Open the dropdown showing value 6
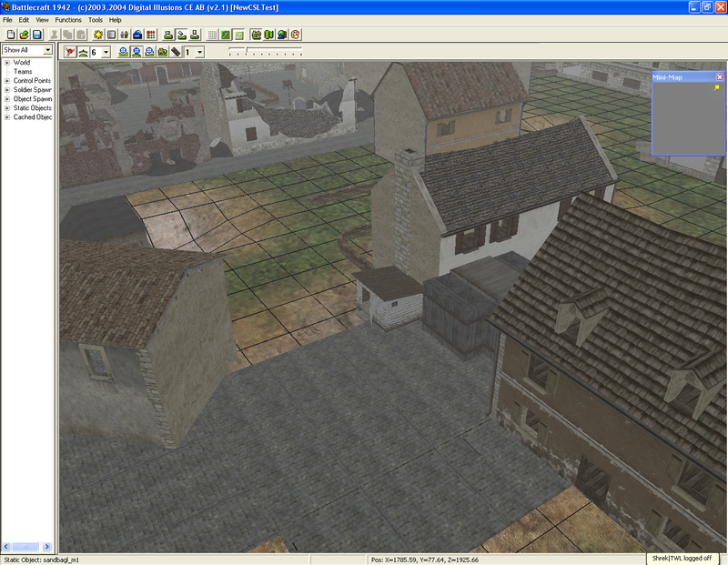Image resolution: width=728 pixels, height=565 pixels. click(x=106, y=52)
